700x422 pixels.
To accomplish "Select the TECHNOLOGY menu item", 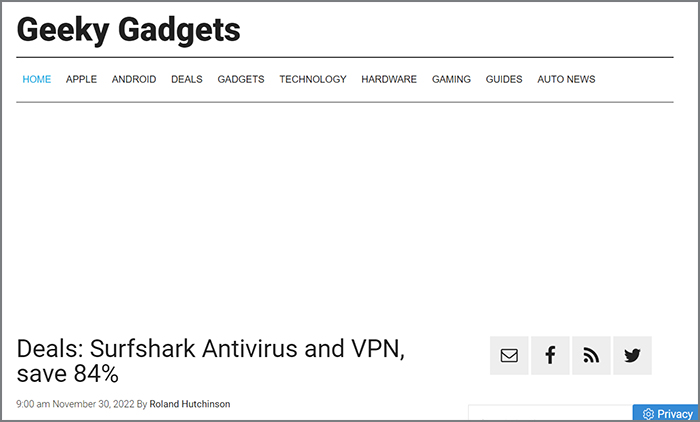I will coord(312,79).
